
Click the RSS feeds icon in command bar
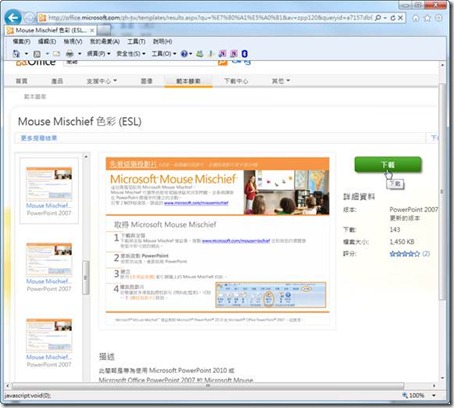pos(37,54)
